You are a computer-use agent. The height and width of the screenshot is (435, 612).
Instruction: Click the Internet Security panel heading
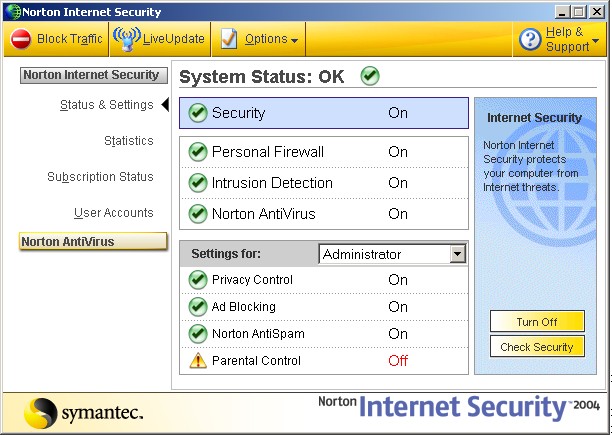pos(534,117)
